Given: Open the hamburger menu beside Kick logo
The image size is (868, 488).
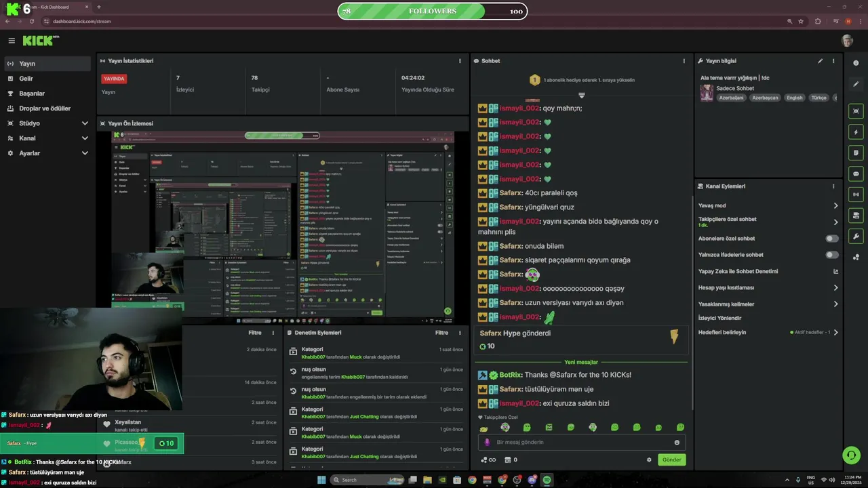Looking at the screenshot, I should (12, 41).
